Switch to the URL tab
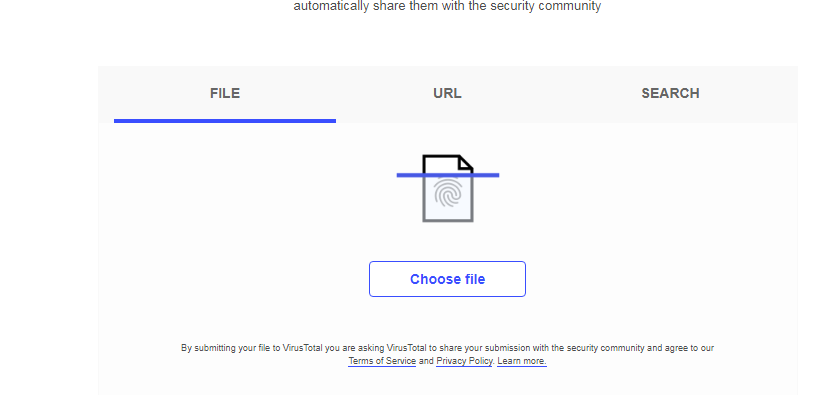 coord(447,93)
